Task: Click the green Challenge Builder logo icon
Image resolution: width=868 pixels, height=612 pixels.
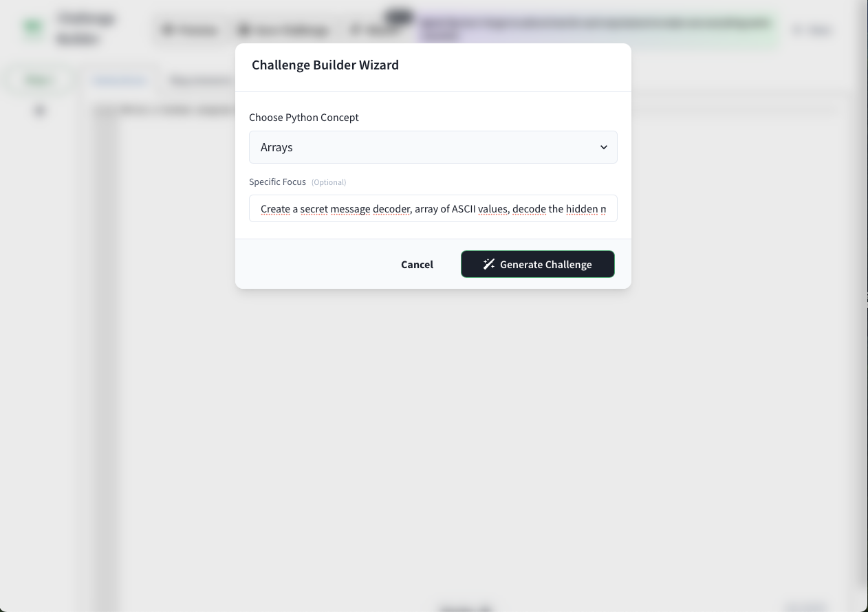Action: pos(33,28)
